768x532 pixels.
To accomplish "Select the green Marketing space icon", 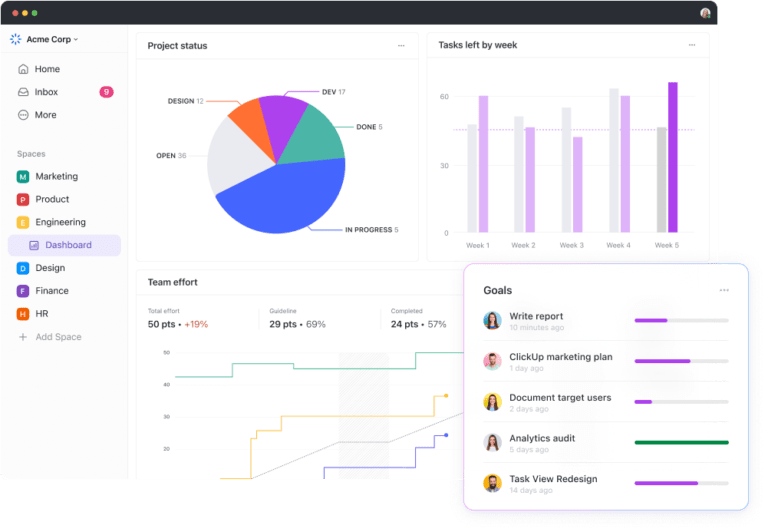I will coord(23,177).
